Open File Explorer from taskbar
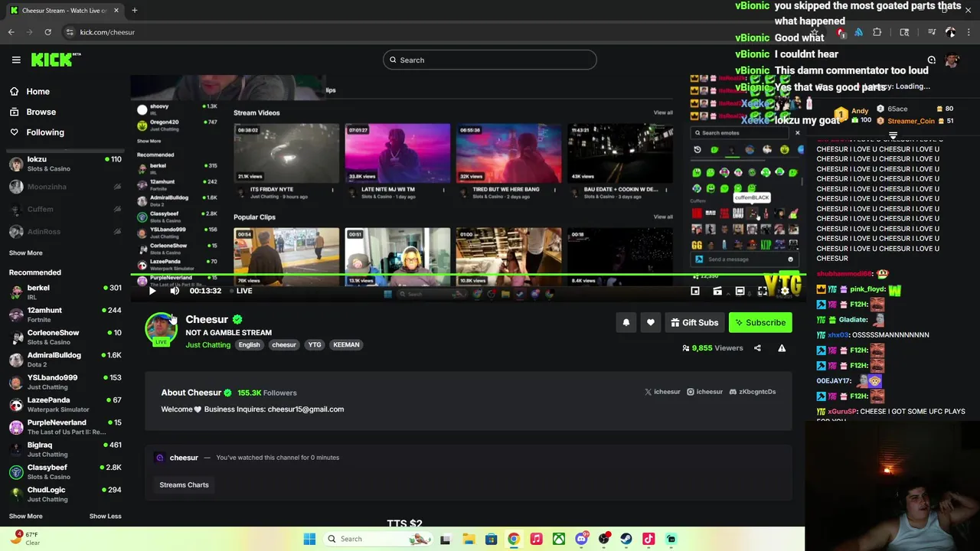The height and width of the screenshot is (551, 980). pyautogui.click(x=469, y=540)
